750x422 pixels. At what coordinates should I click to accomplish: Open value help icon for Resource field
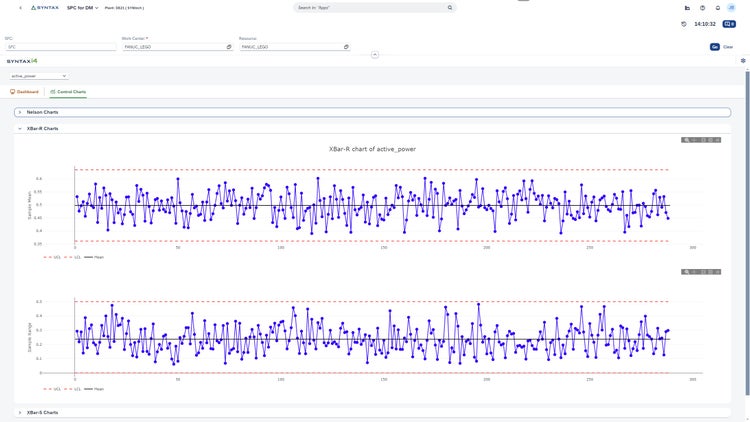pos(346,47)
